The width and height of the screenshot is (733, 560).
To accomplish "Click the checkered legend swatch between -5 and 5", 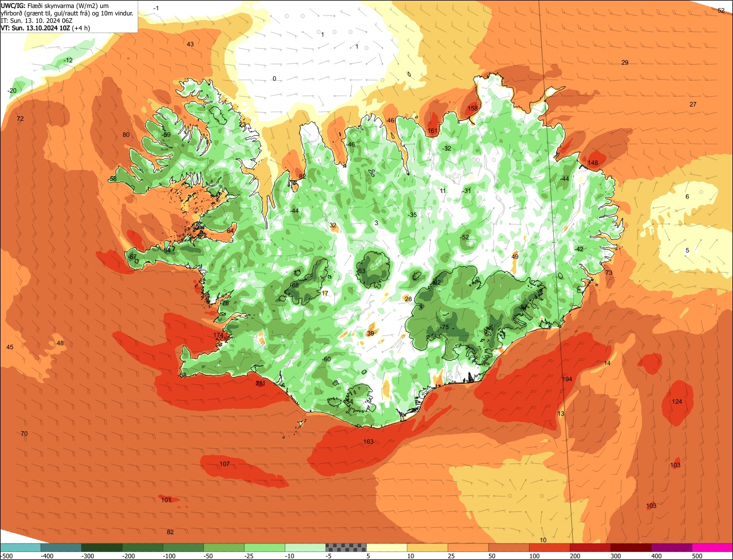I will click(x=346, y=547).
